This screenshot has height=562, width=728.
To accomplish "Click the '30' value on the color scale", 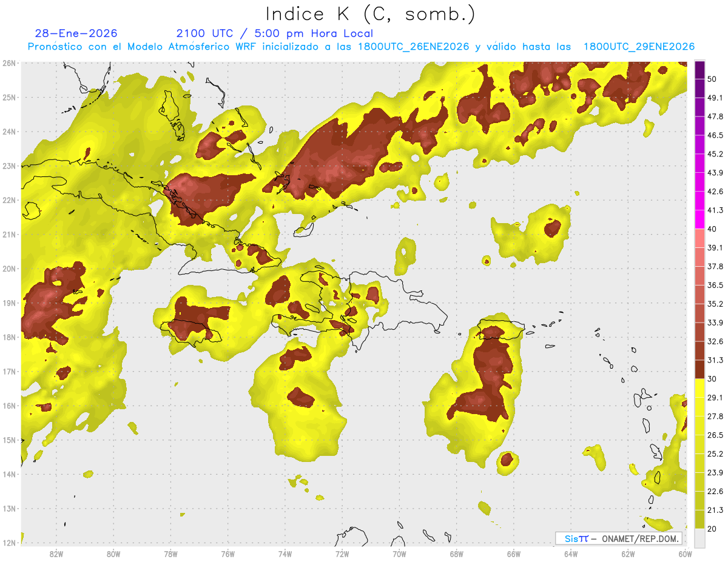I will click(712, 379).
